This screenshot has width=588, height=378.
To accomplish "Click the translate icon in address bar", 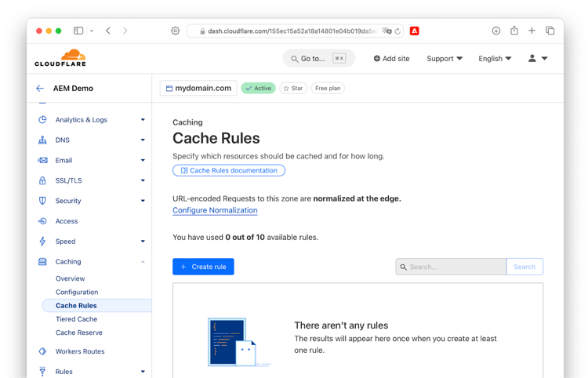I will [x=387, y=31].
